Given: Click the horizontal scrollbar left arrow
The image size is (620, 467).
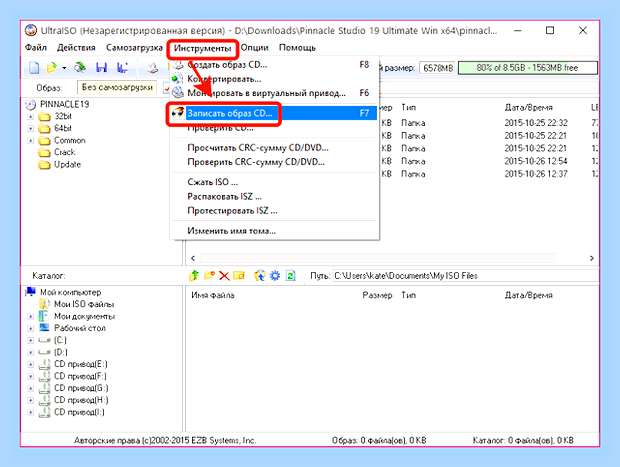Looking at the screenshot, I should point(193,258).
